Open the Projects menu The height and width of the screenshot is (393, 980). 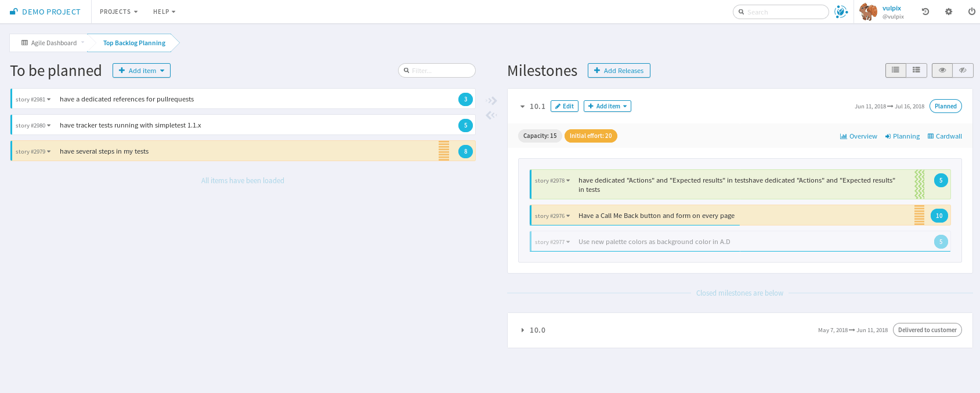pos(118,12)
